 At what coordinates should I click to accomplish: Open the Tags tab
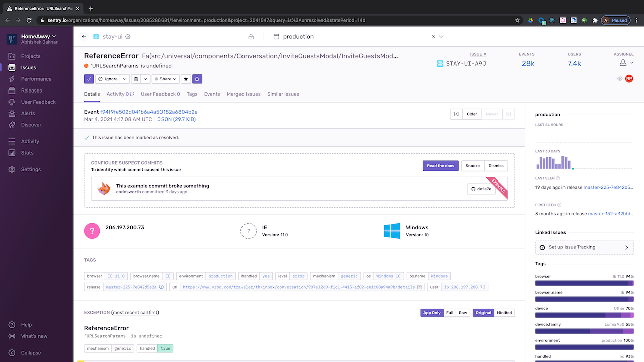pos(192,94)
